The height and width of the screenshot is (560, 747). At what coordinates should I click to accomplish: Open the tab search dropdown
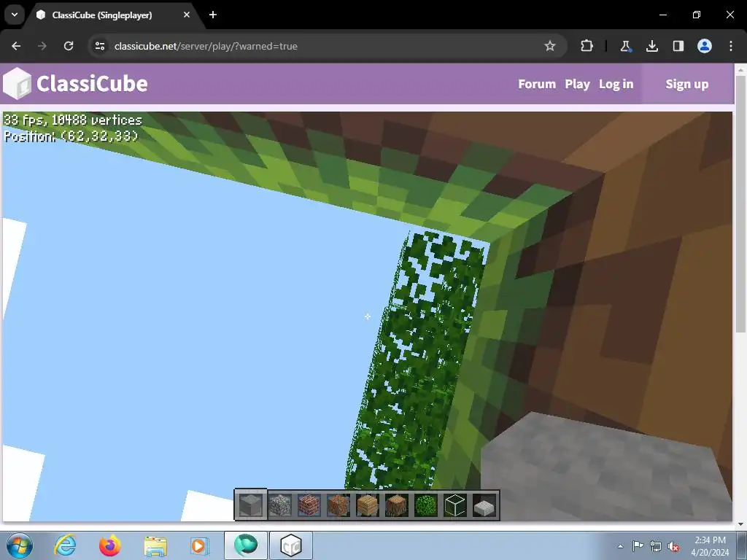click(x=15, y=15)
